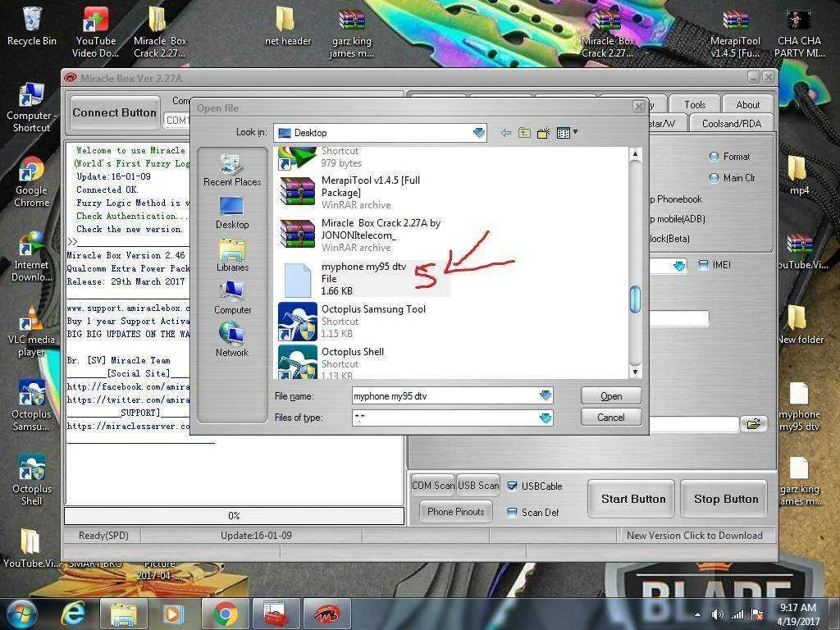Click the browse folder icon in Miracle Box
The width and height of the screenshot is (840, 630).
pyautogui.click(x=753, y=424)
